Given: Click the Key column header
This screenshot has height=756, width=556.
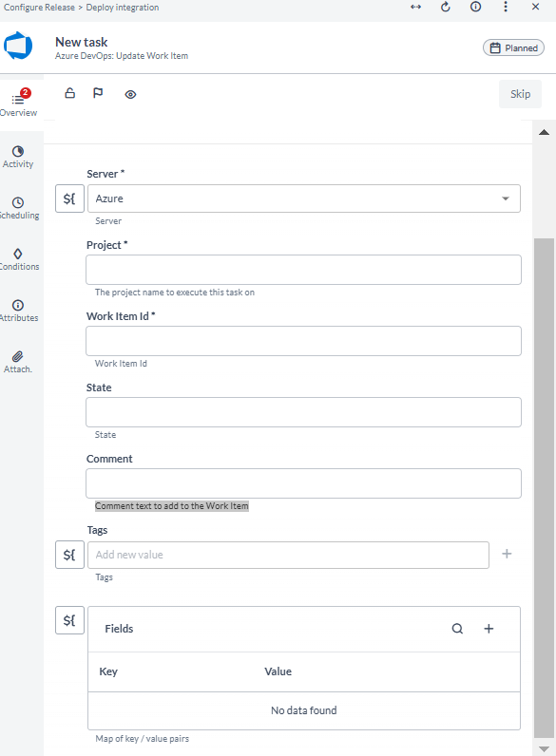Looking at the screenshot, I should click(x=108, y=671).
